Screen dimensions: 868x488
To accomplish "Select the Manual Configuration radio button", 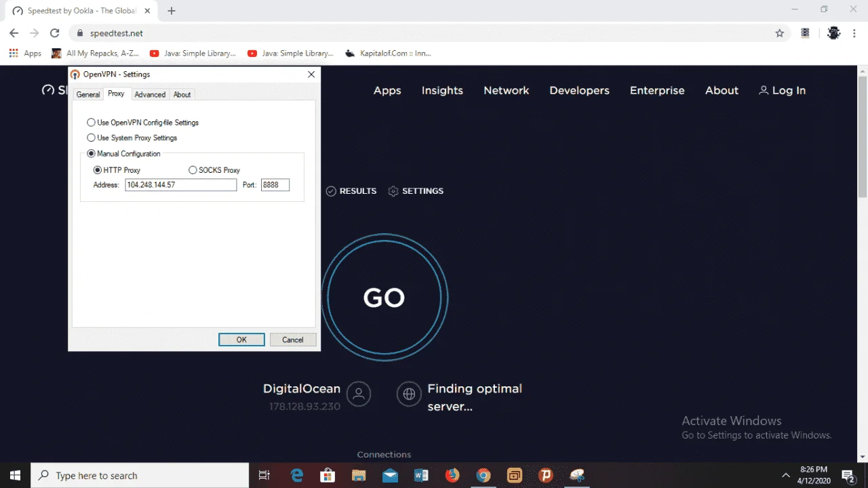I will click(x=92, y=154).
